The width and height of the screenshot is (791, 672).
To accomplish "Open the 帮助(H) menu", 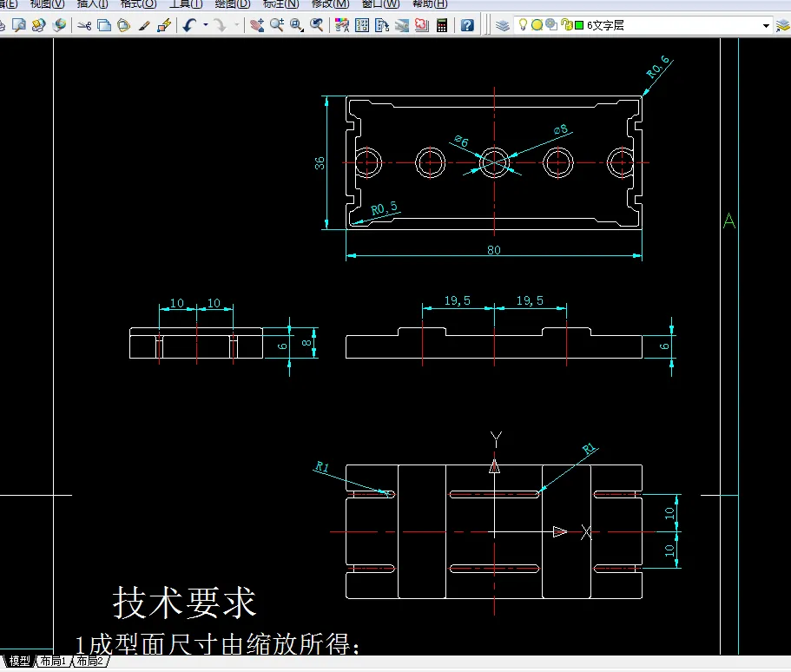I will tap(430, 4).
